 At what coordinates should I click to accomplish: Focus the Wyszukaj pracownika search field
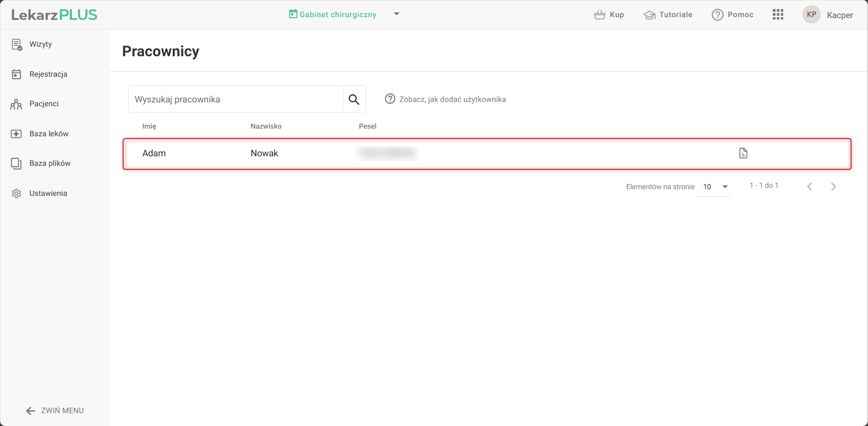click(236, 99)
